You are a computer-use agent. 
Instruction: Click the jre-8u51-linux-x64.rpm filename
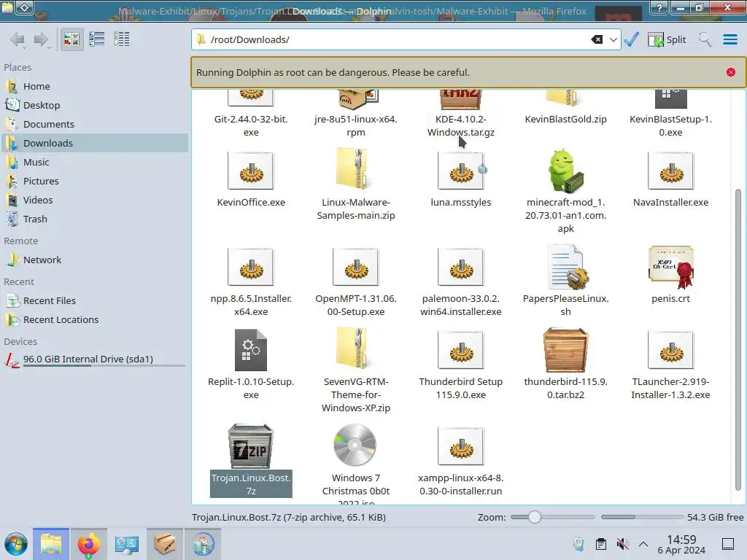point(356,125)
